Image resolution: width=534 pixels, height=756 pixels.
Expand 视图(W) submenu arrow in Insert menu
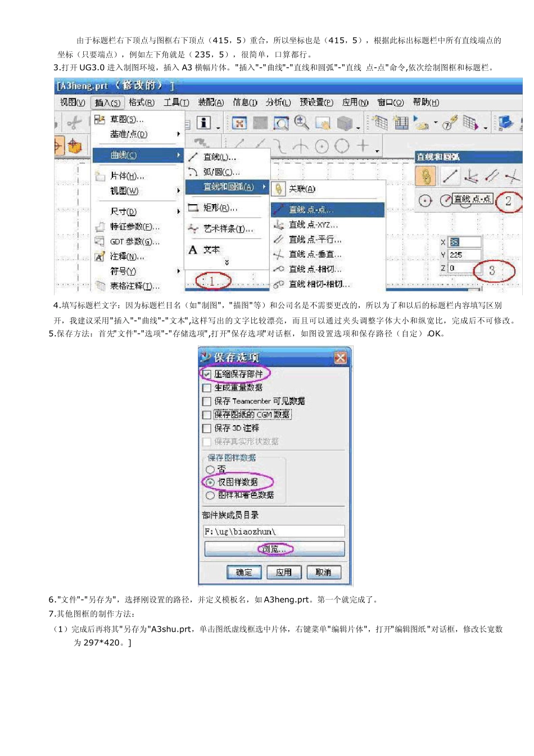pyautogui.click(x=179, y=191)
